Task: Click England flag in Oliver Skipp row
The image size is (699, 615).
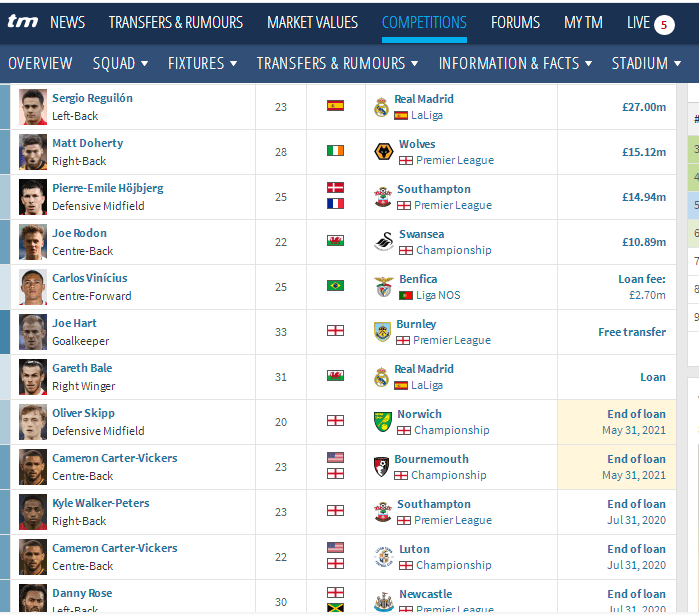Action: tap(335, 421)
